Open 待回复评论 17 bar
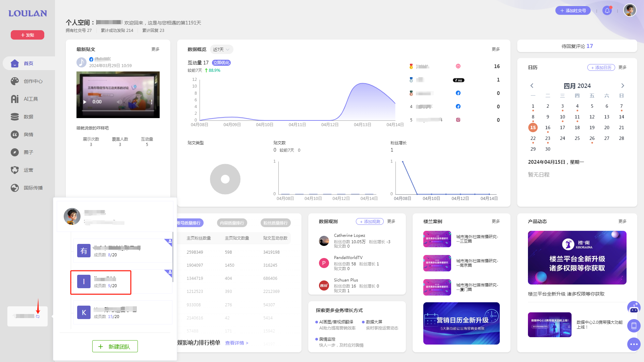Screen dimensions: 644x362 pyautogui.click(x=577, y=46)
